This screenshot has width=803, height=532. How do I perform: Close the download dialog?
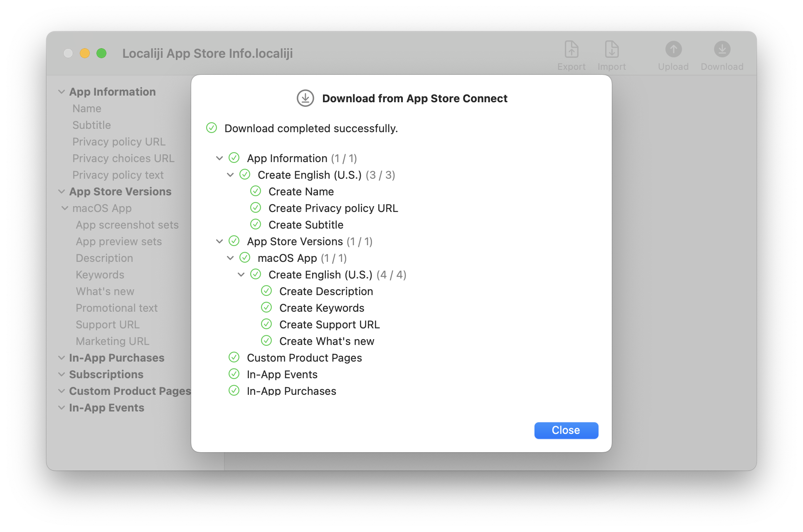point(566,430)
